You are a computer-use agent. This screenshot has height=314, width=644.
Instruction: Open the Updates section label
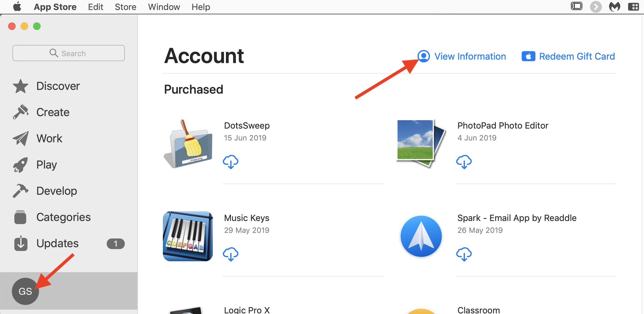pos(57,243)
